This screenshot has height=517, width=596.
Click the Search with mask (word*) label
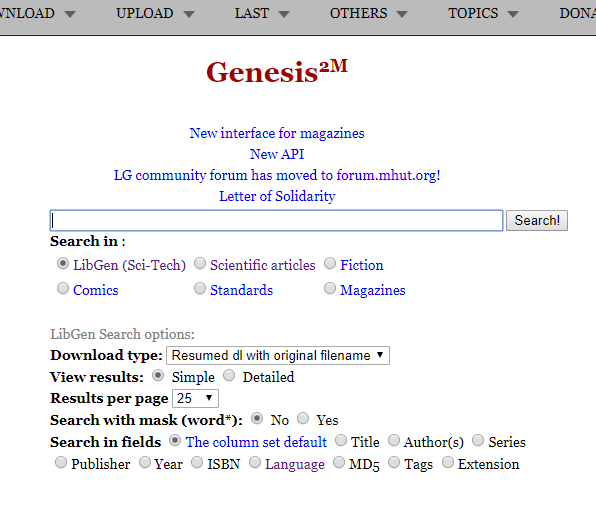[146, 420]
